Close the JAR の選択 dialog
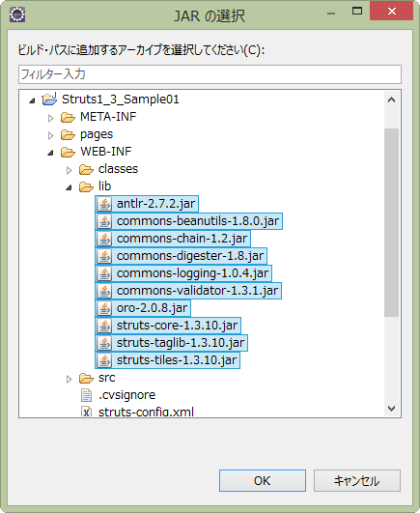The height and width of the screenshot is (513, 420). (x=392, y=12)
